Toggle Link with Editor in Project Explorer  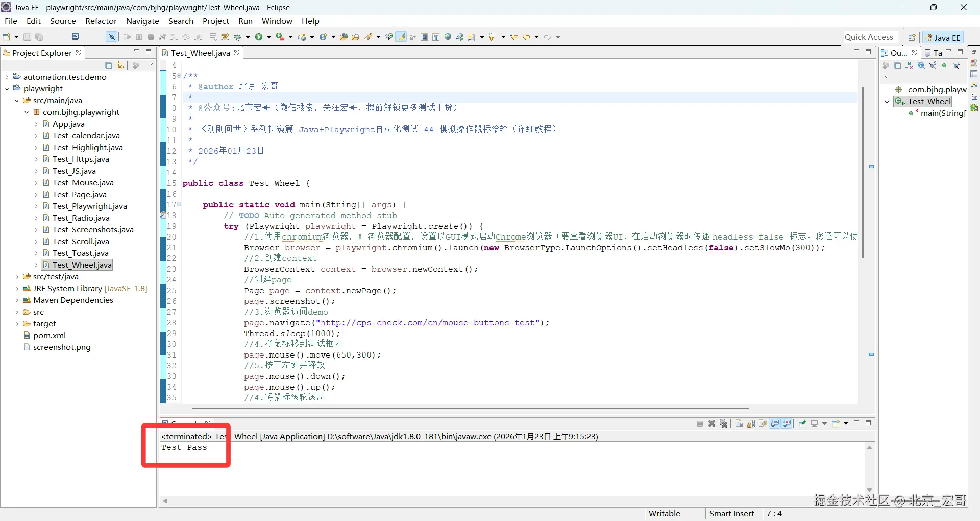tap(120, 65)
